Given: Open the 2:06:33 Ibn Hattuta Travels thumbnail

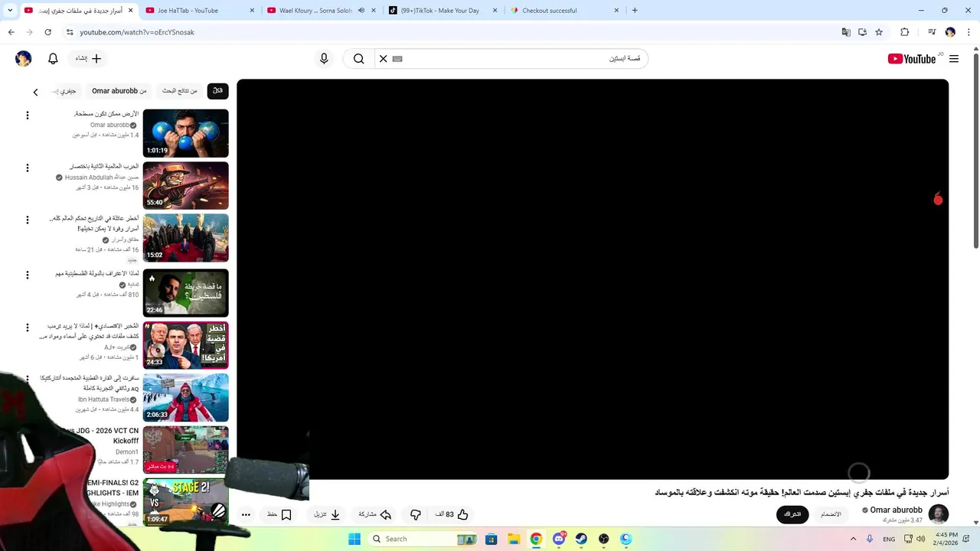Looking at the screenshot, I should coord(185,397).
